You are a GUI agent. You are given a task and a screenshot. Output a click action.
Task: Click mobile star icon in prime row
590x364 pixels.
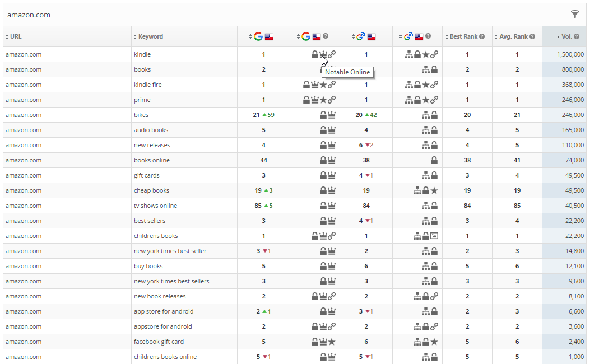point(426,100)
